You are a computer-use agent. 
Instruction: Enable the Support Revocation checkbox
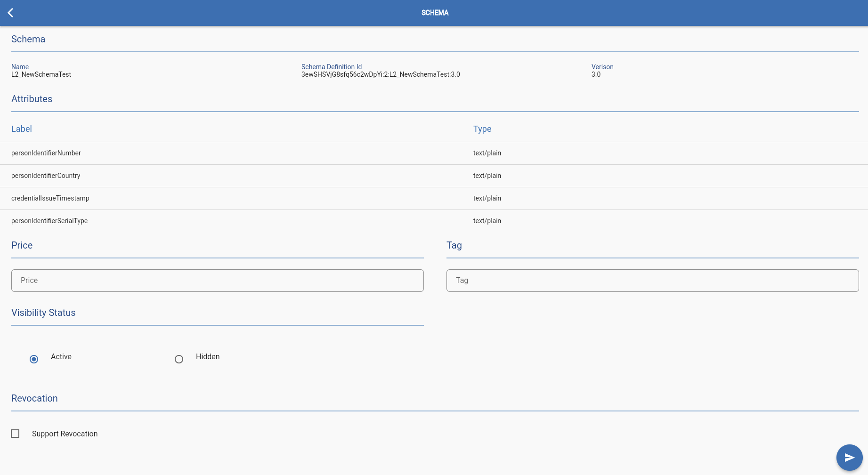15,434
